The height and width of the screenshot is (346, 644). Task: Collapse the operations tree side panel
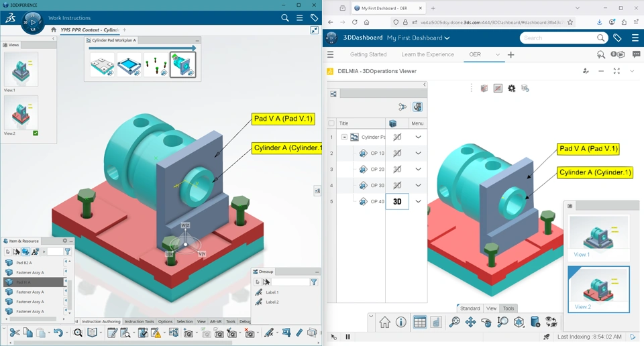tap(424, 84)
